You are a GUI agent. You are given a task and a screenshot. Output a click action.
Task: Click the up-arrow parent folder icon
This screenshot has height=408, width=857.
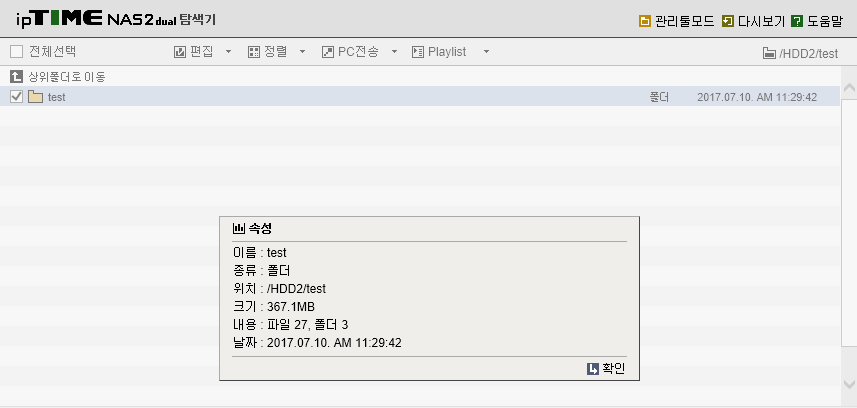point(16,77)
